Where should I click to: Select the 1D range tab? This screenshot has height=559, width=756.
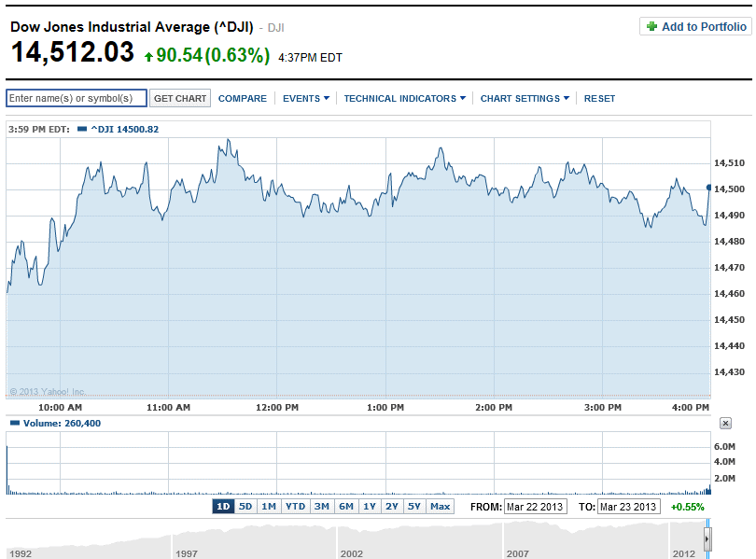223,507
